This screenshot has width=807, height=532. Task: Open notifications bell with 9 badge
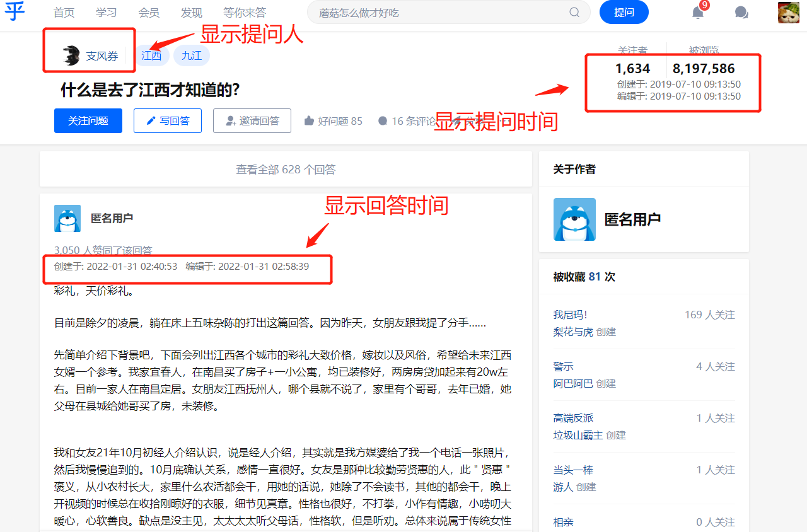(x=698, y=13)
